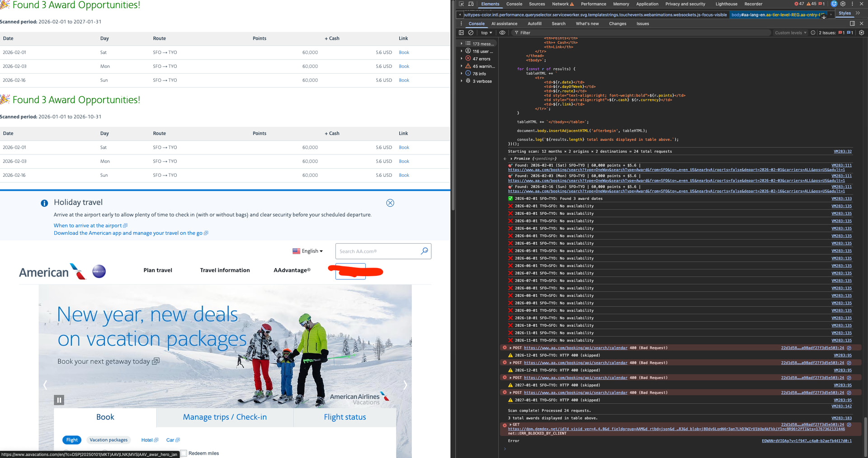Click the search magnifier icon on AA.com
The image size is (868, 458).
click(x=424, y=251)
